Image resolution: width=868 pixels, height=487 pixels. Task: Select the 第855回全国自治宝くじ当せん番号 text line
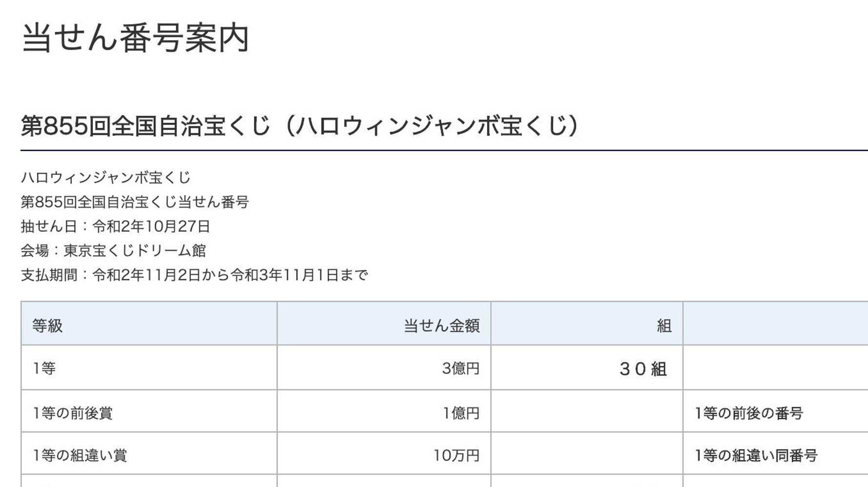coord(135,202)
